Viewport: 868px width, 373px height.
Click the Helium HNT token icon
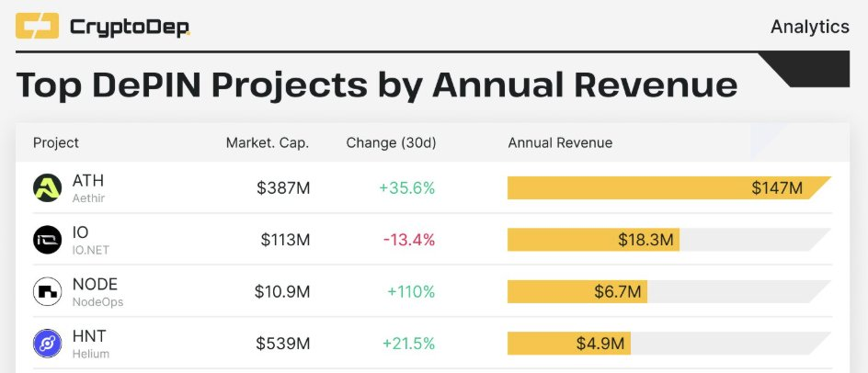47,344
